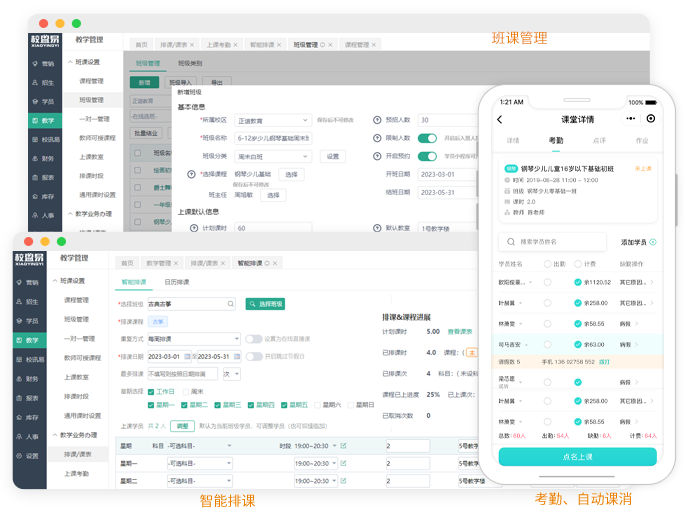
Task: Open 重复方式 dropdown showing 每周排课
Action: (x=194, y=339)
